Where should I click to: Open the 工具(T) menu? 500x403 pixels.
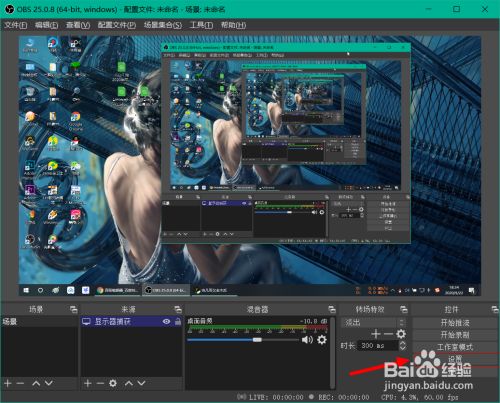tap(201, 25)
